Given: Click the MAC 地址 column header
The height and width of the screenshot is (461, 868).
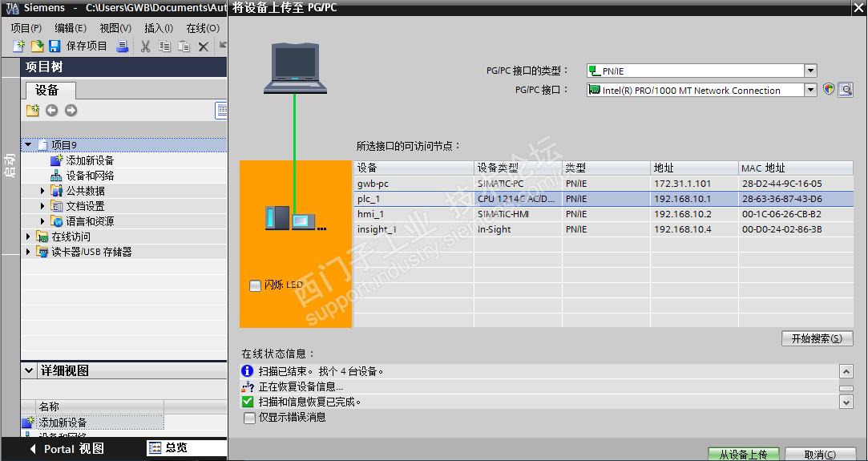Looking at the screenshot, I should pos(796,168).
